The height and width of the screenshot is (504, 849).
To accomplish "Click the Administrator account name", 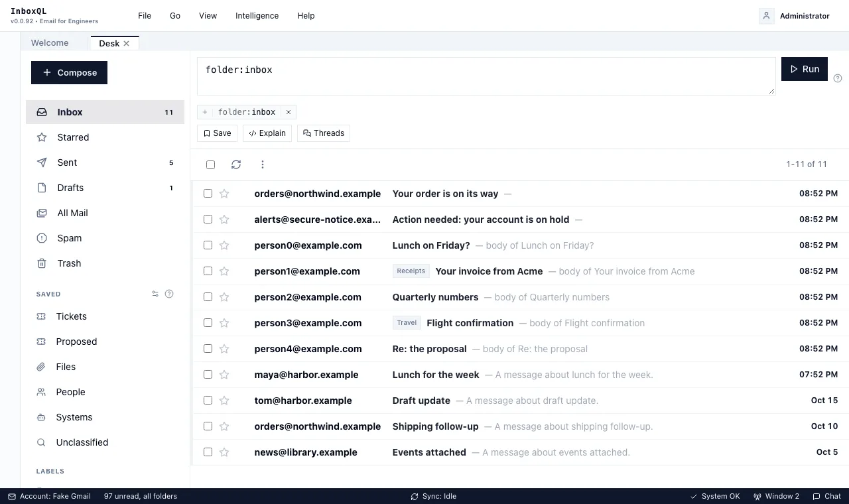I will click(x=805, y=16).
